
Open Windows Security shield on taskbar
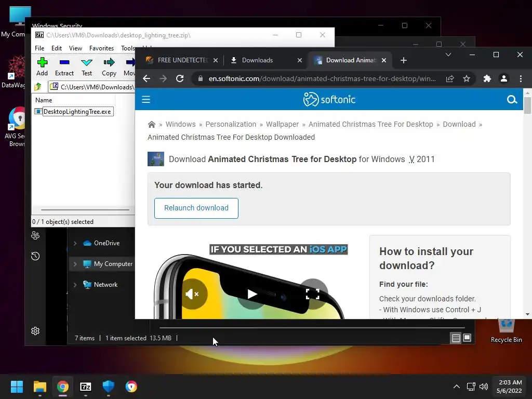click(x=109, y=387)
